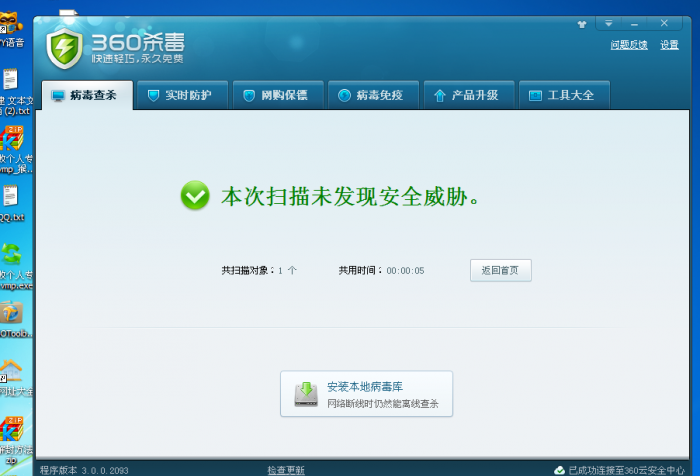
Task: Go to the 产品升级 tab
Action: click(x=469, y=95)
